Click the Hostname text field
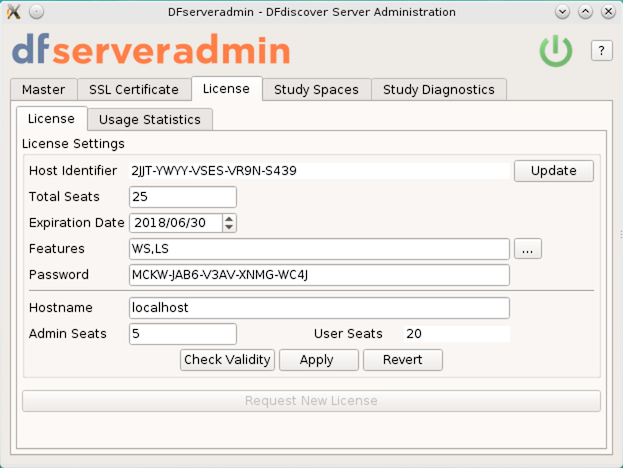Viewport: 623px width, 468px height. (319, 308)
